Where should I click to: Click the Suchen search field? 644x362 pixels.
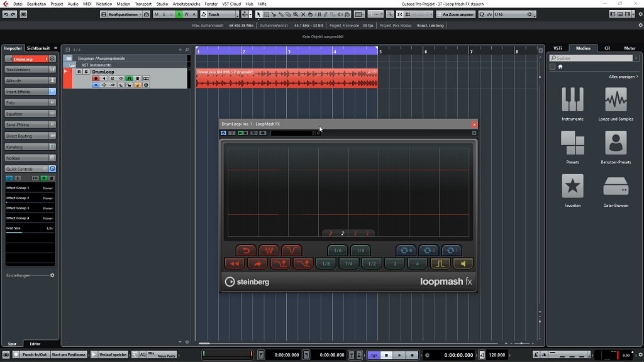[591, 58]
